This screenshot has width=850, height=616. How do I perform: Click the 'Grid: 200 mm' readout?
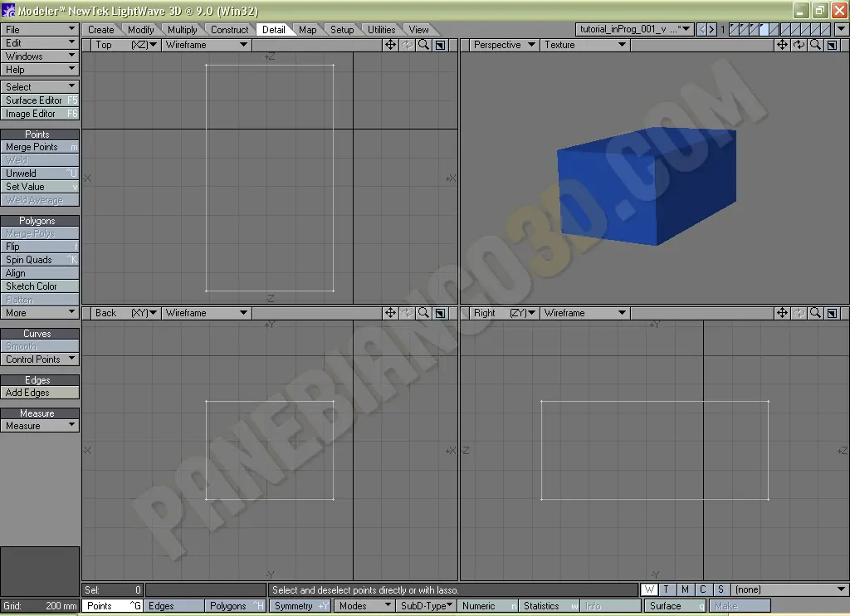pos(40,606)
